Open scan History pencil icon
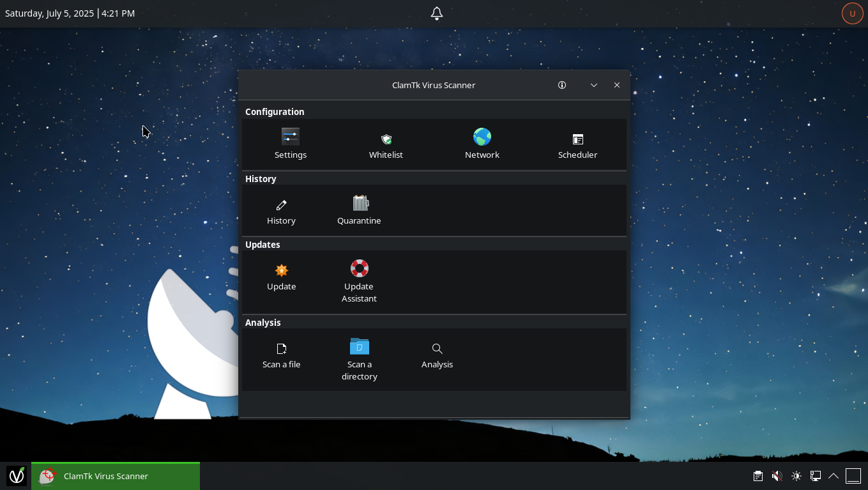 (281, 205)
